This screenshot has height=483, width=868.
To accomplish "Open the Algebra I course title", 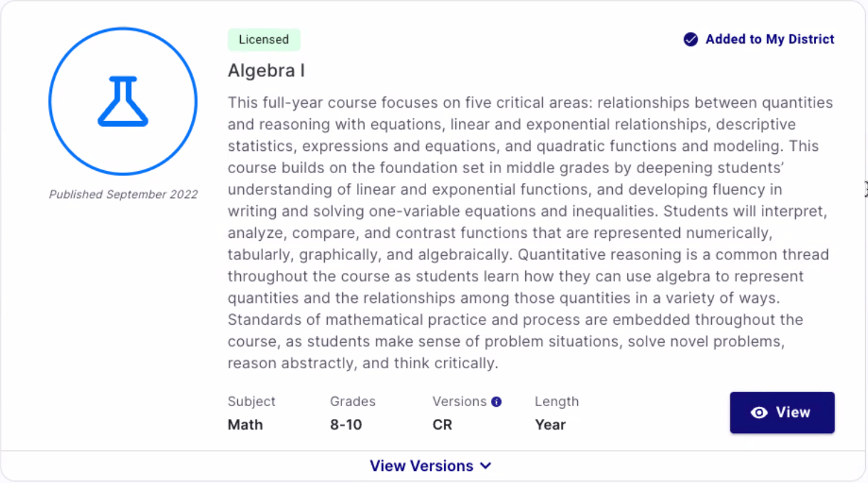I will (267, 71).
